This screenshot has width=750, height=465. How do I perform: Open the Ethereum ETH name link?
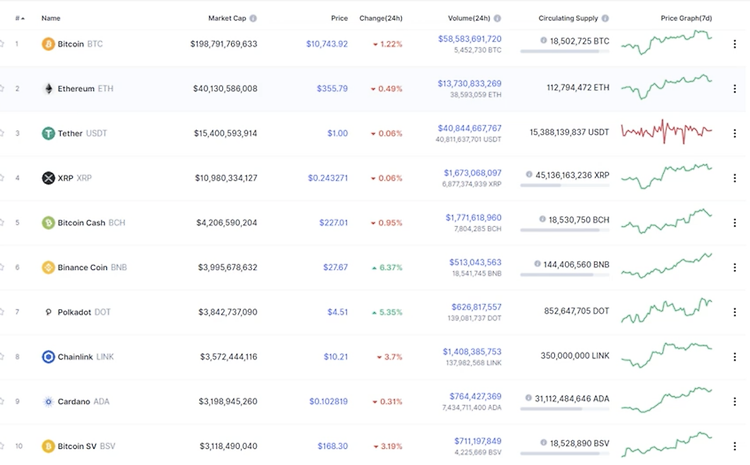point(85,89)
